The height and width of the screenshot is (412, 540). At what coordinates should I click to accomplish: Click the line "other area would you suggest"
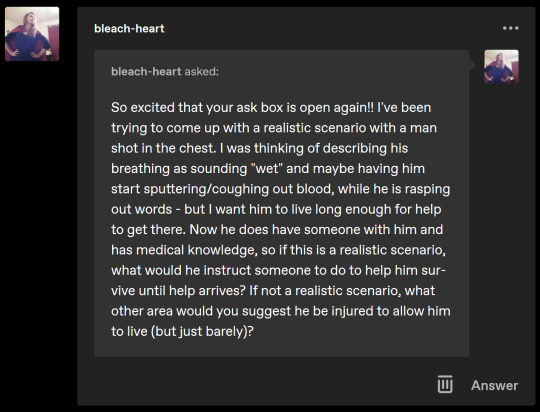(x=281, y=311)
